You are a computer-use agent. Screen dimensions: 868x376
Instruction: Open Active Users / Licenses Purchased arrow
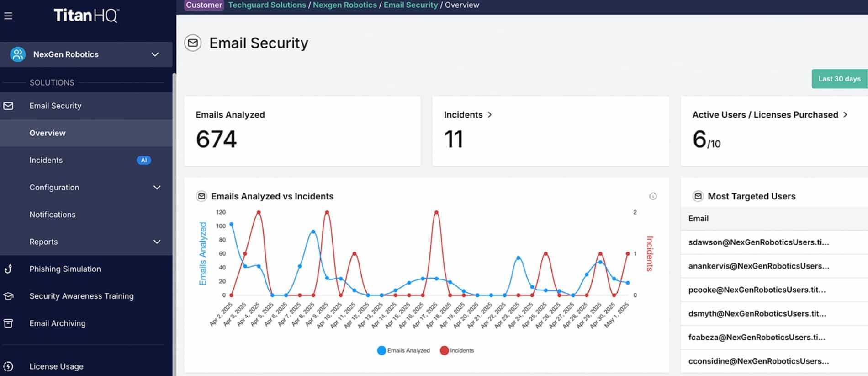pyautogui.click(x=845, y=115)
